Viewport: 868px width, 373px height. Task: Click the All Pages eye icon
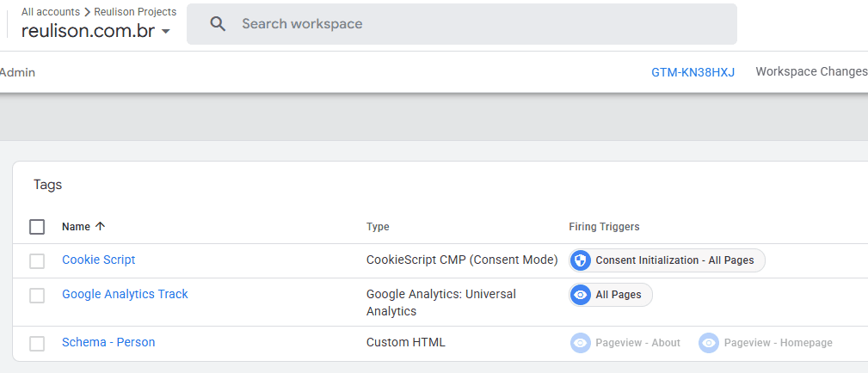(580, 295)
